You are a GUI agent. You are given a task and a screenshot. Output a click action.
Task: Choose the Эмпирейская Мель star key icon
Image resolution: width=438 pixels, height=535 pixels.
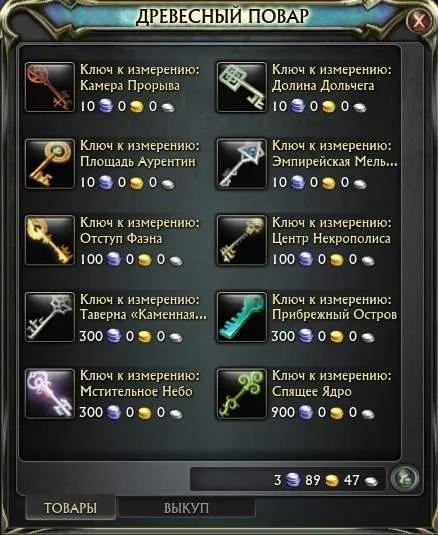click(x=242, y=163)
